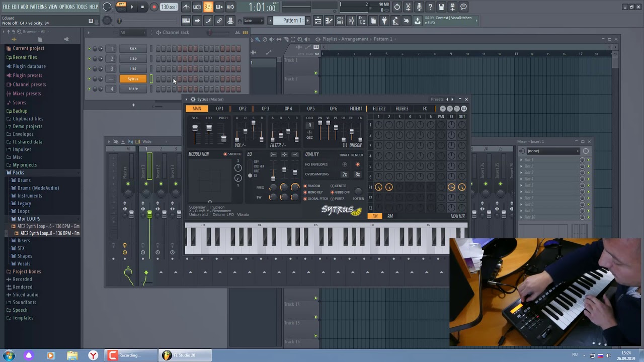Open the Plugin picker (plug icon)
This screenshot has width=644, height=362.
(384, 21)
